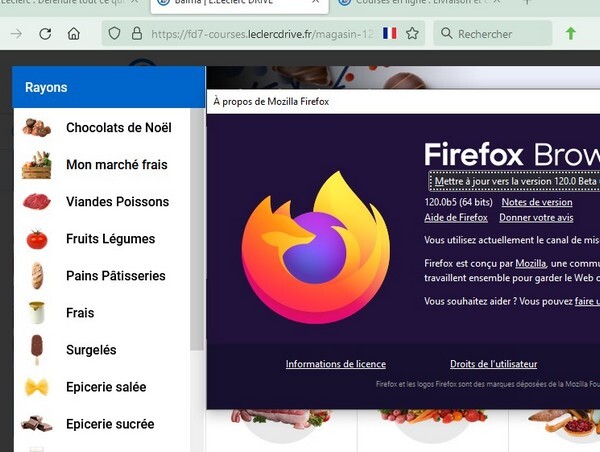
Task: Click the 120.0b5 (64 bits) version text
Action: coord(458,202)
